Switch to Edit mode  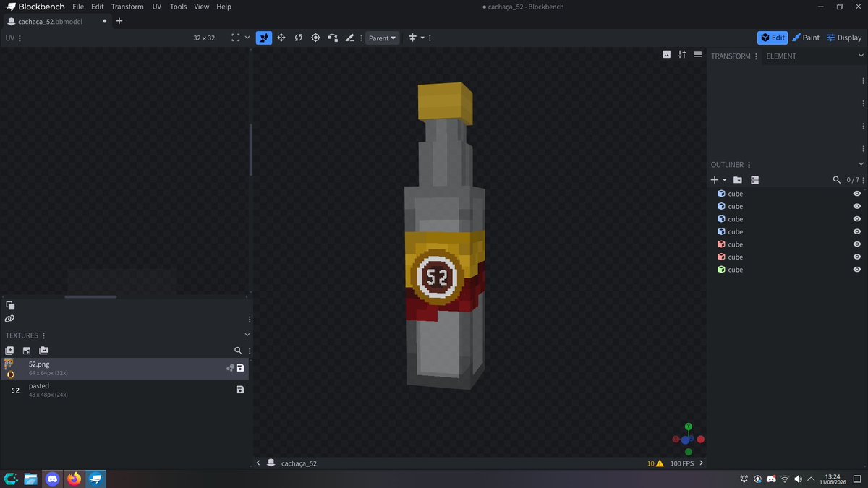click(x=773, y=38)
